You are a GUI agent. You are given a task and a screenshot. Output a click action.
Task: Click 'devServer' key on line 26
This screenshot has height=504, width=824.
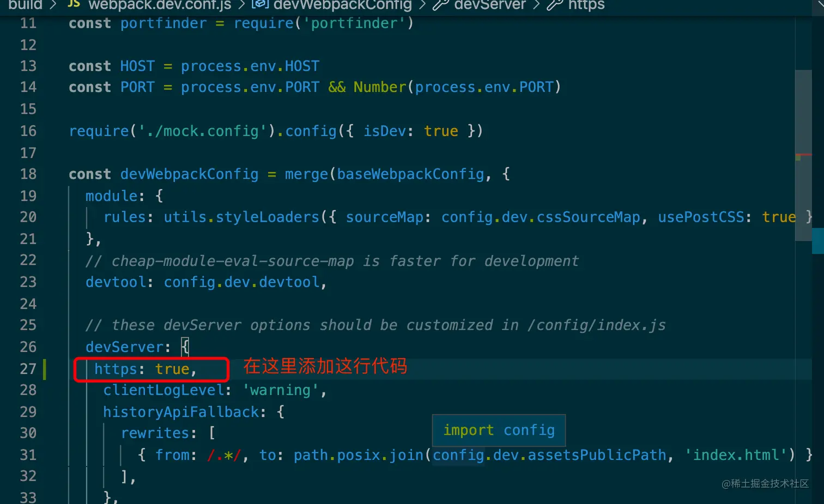pos(124,347)
